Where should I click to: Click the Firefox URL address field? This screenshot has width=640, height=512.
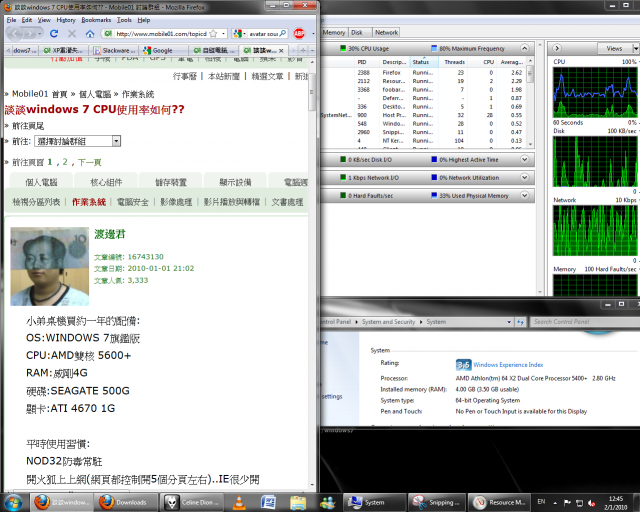coord(162,34)
